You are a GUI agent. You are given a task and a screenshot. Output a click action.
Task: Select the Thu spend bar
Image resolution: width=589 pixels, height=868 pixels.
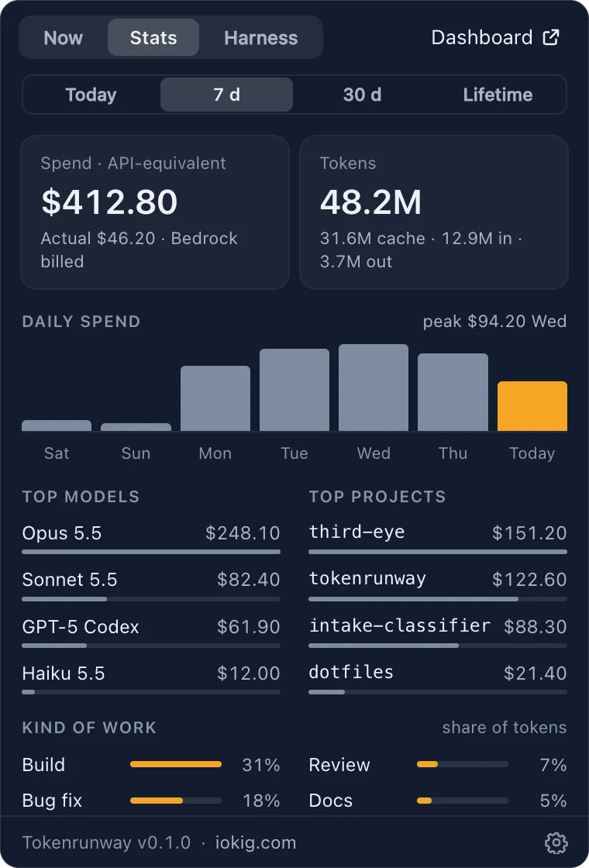[453, 392]
